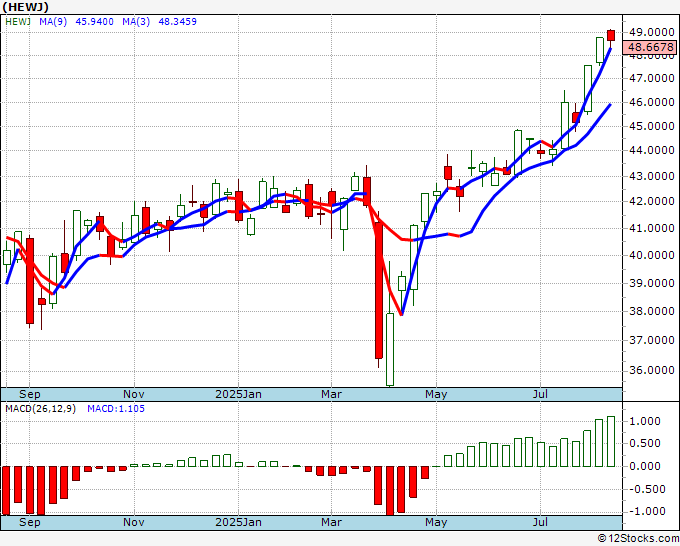Click May on the price chart date axis
This screenshot has height=546, width=680.
[436, 394]
